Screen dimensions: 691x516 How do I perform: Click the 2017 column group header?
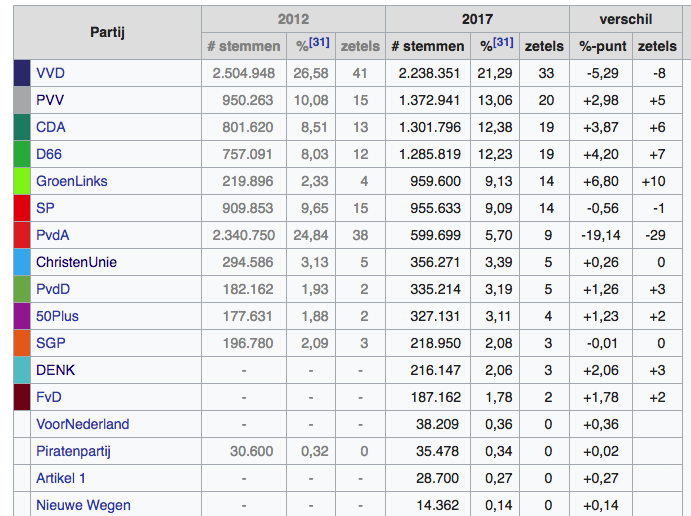477,19
